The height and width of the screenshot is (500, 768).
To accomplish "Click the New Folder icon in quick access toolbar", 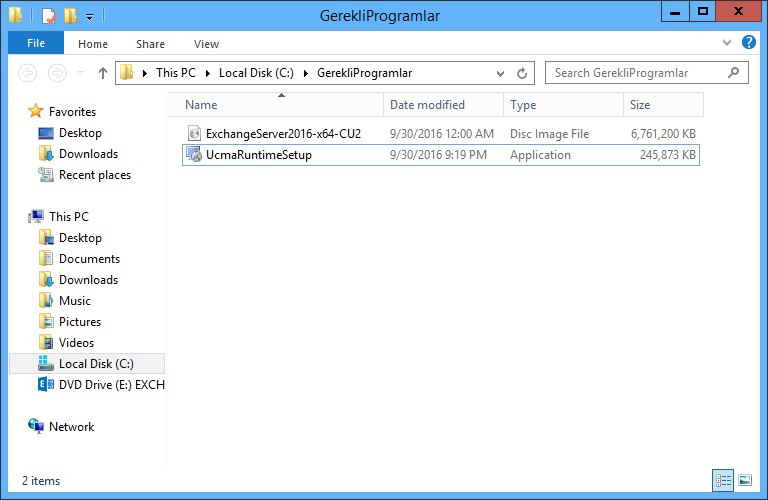I will point(70,16).
